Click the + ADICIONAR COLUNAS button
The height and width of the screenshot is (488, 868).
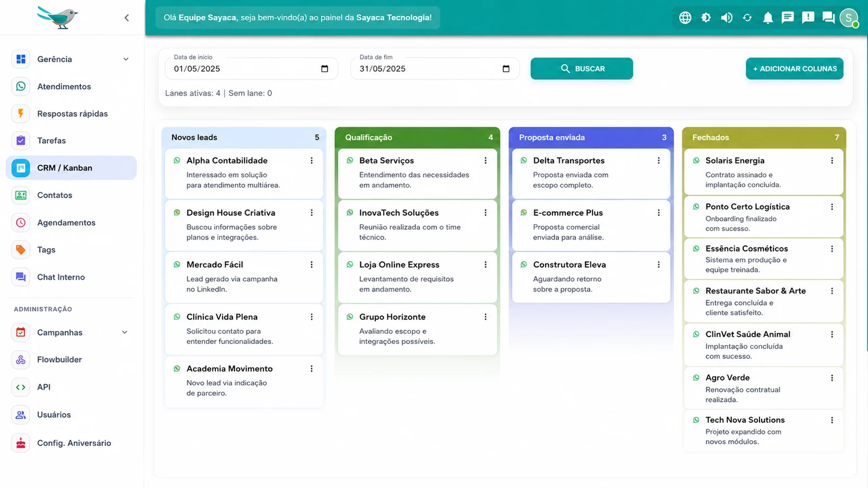pos(794,69)
